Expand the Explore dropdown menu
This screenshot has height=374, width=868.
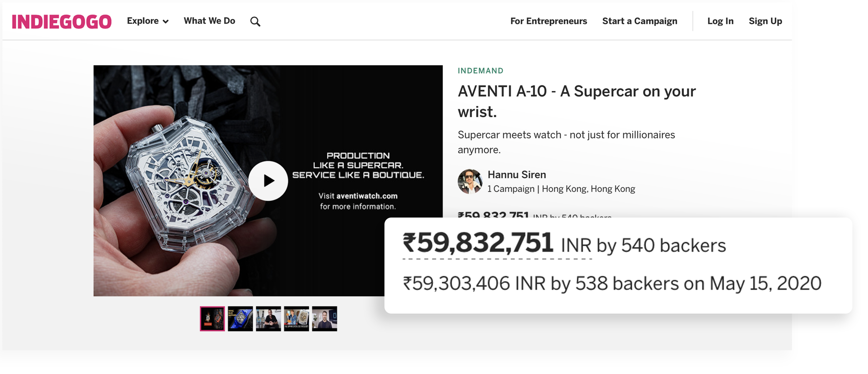click(x=143, y=21)
